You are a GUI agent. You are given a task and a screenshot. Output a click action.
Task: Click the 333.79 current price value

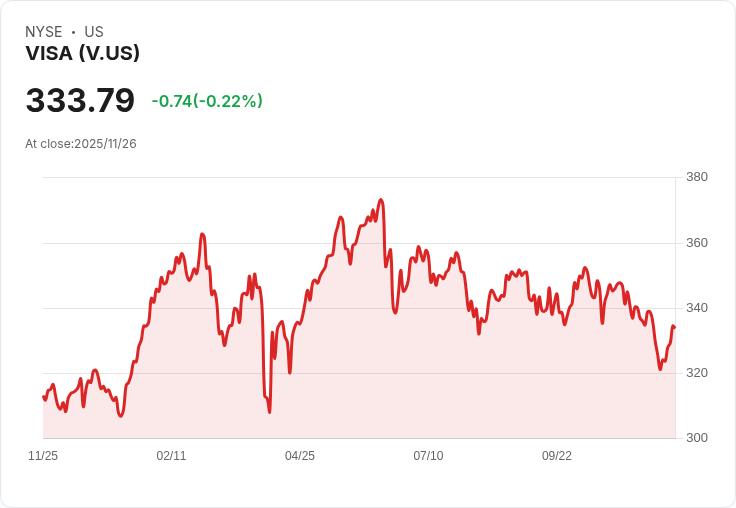point(80,100)
